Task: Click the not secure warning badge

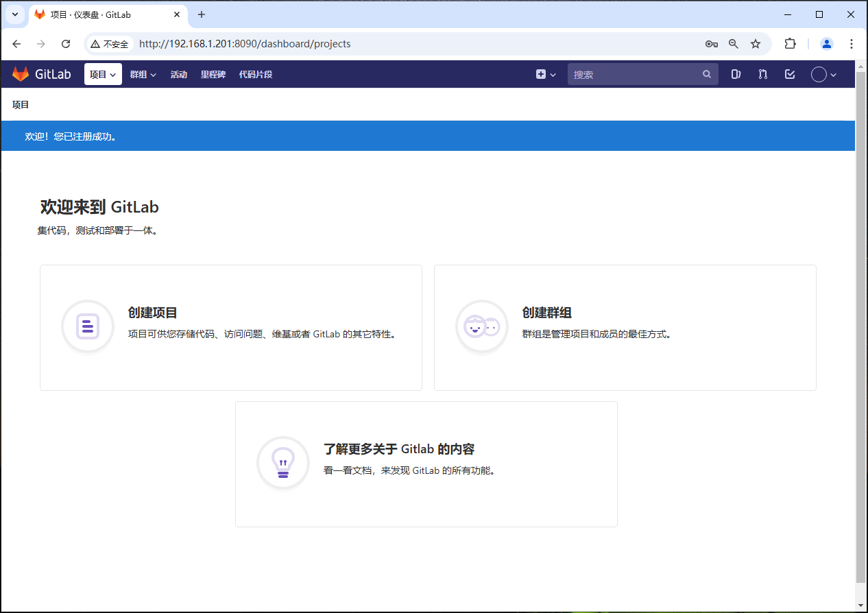Action: (110, 44)
